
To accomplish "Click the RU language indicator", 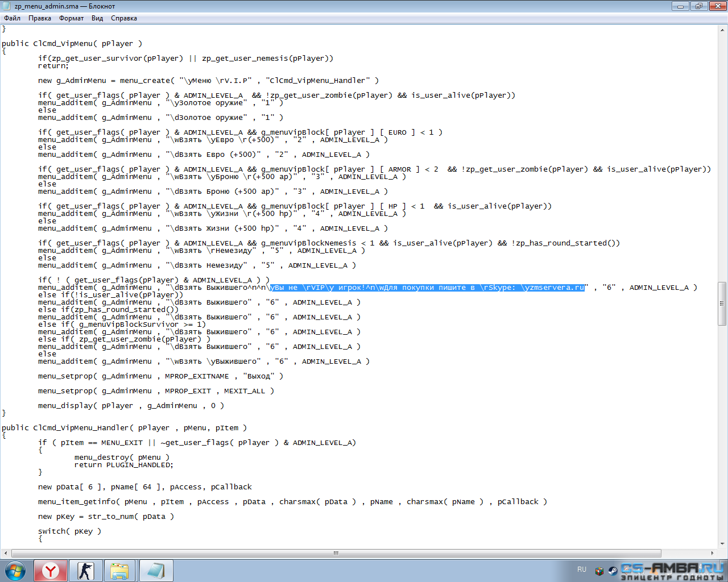I will tap(581, 569).
